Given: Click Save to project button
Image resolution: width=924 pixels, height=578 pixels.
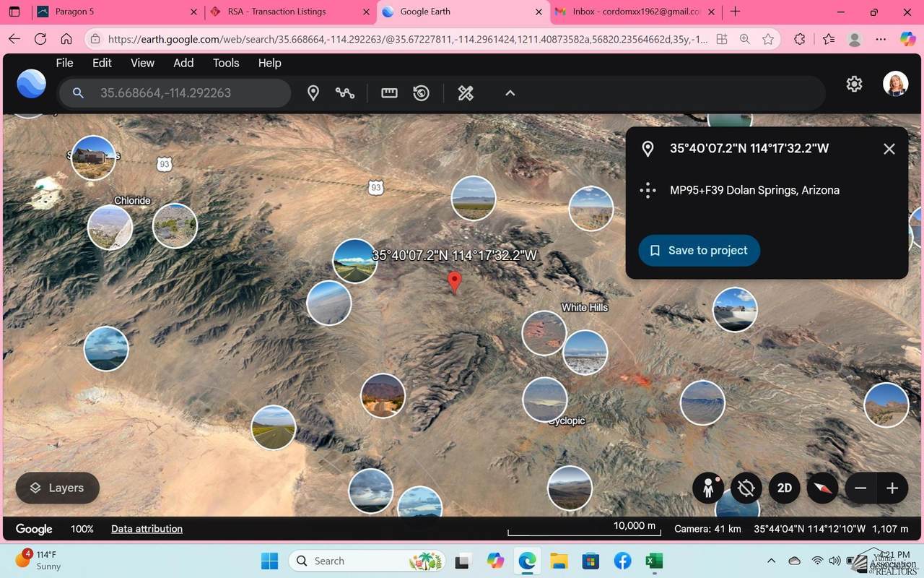Looking at the screenshot, I should pos(699,251).
